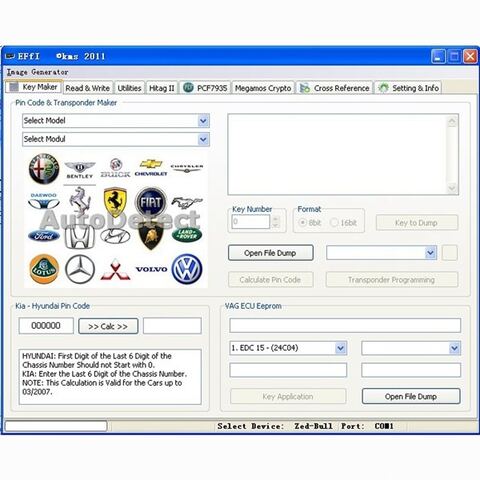Screen dimensions: 480x480
Task: Click the Kia-Hyundai 000000 input field
Action: click(x=46, y=326)
